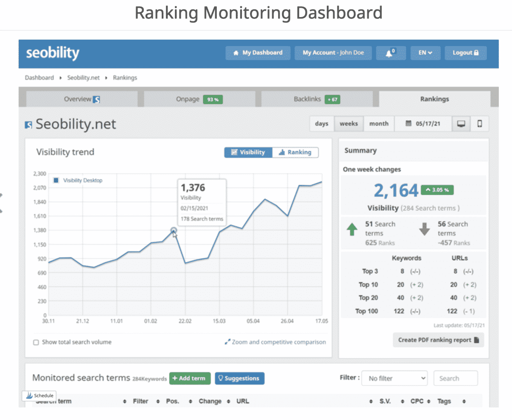This screenshot has height=420, width=512.
Task: Open the No filter dropdown
Action: (394, 378)
